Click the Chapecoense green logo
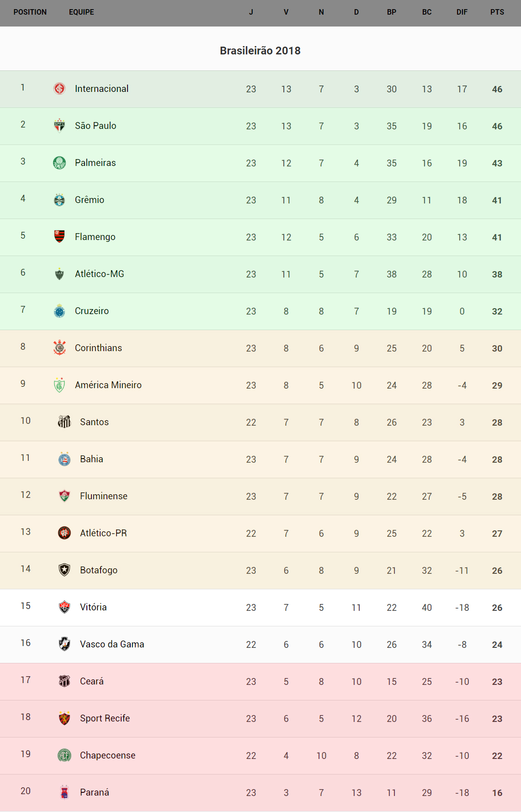Viewport: 521px width, 812px height. click(x=64, y=755)
